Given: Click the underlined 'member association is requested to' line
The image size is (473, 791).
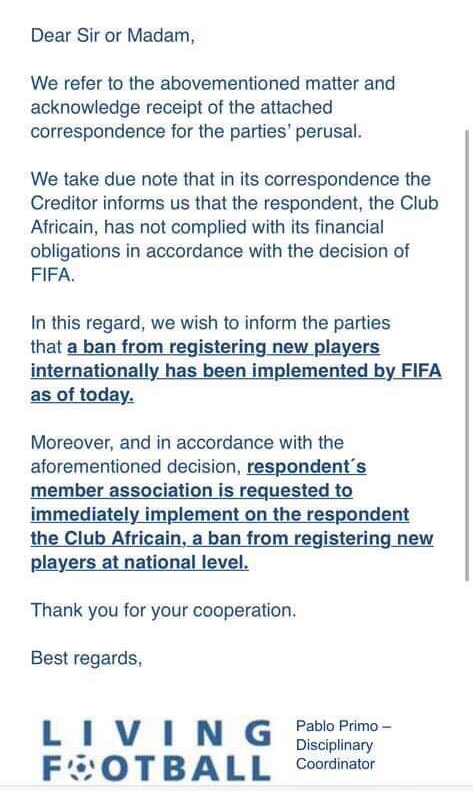Looking at the screenshot, I should (x=192, y=491).
